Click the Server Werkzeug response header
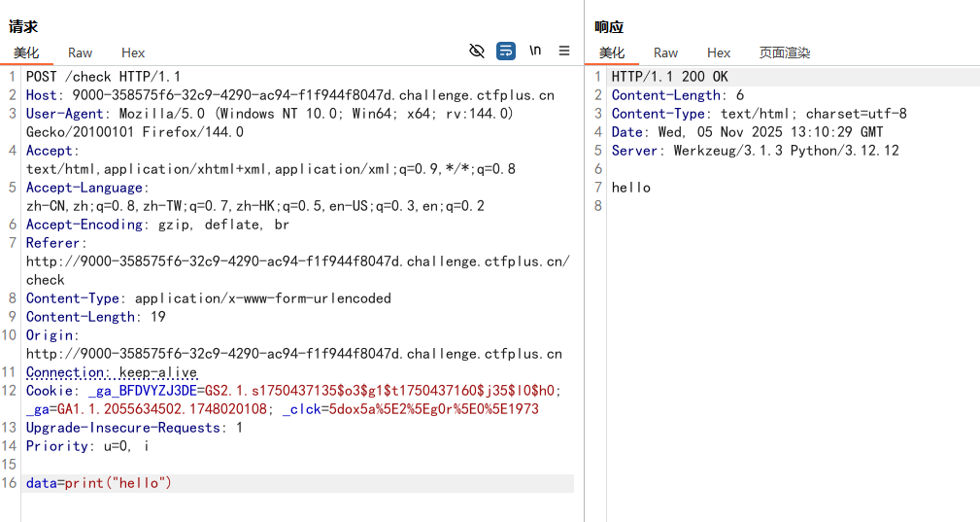Screen dimensions: 980x522 point(755,151)
